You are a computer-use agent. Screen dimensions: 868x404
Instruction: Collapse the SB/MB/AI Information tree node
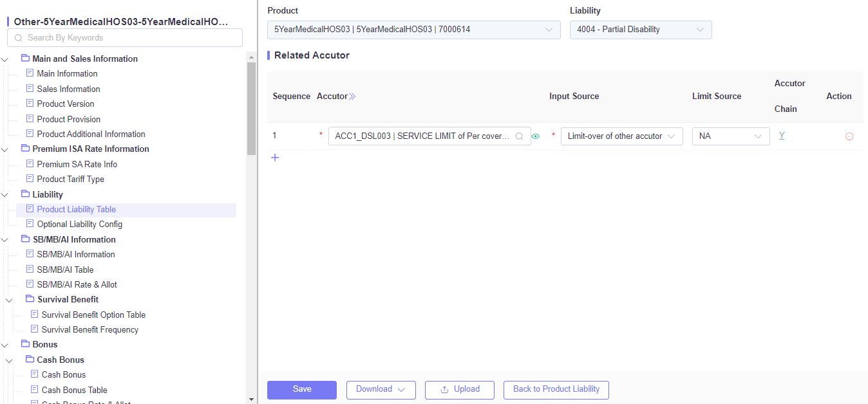pos(5,240)
